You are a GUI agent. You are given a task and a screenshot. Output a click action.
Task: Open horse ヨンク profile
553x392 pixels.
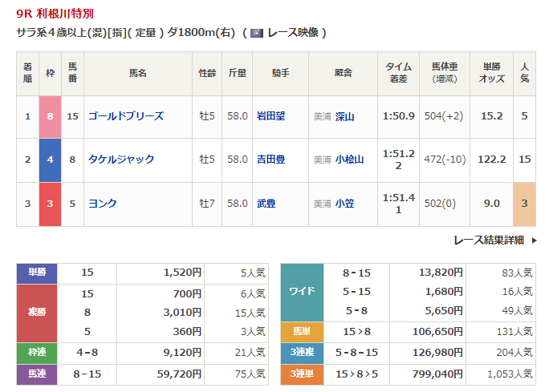point(103,204)
